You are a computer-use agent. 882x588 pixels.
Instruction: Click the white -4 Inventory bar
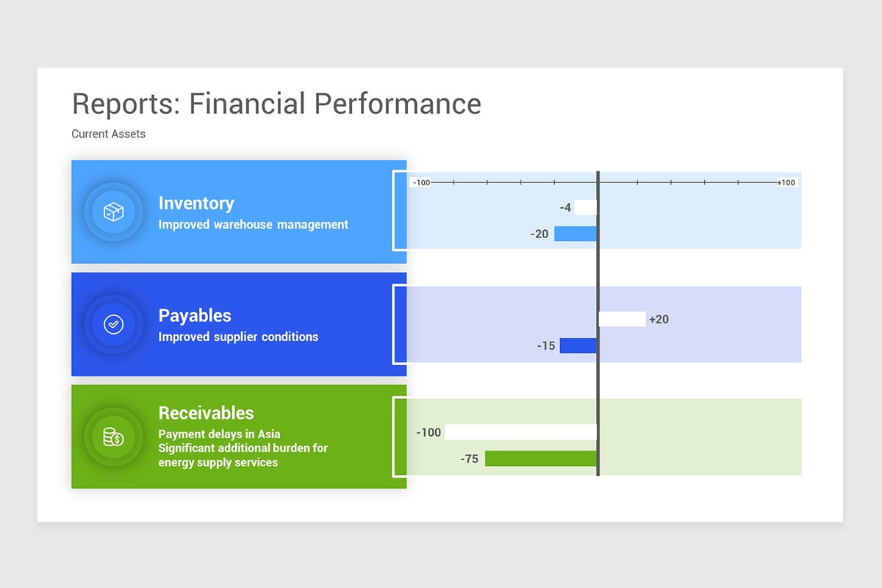pyautogui.click(x=585, y=207)
